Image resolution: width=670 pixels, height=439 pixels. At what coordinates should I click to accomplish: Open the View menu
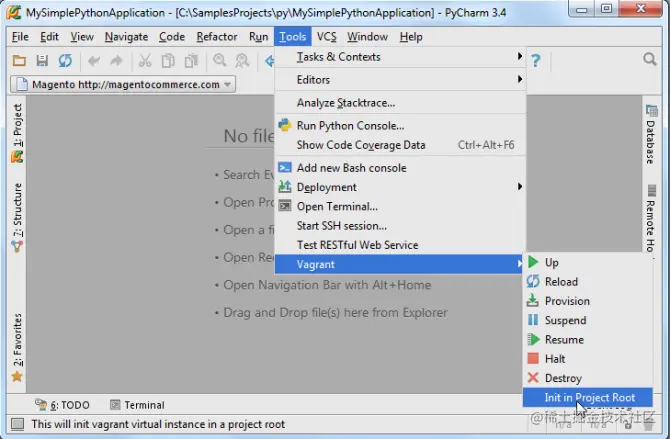point(82,37)
